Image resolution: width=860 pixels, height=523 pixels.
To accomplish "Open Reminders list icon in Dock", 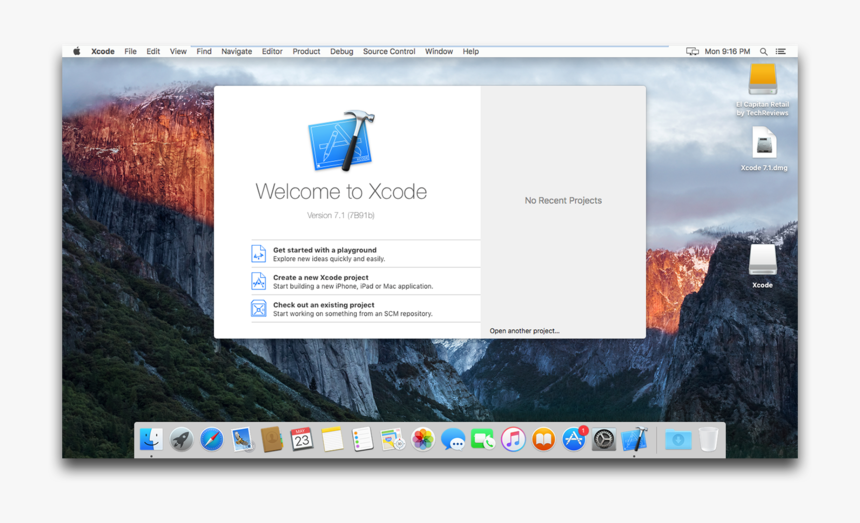I will pos(362,439).
